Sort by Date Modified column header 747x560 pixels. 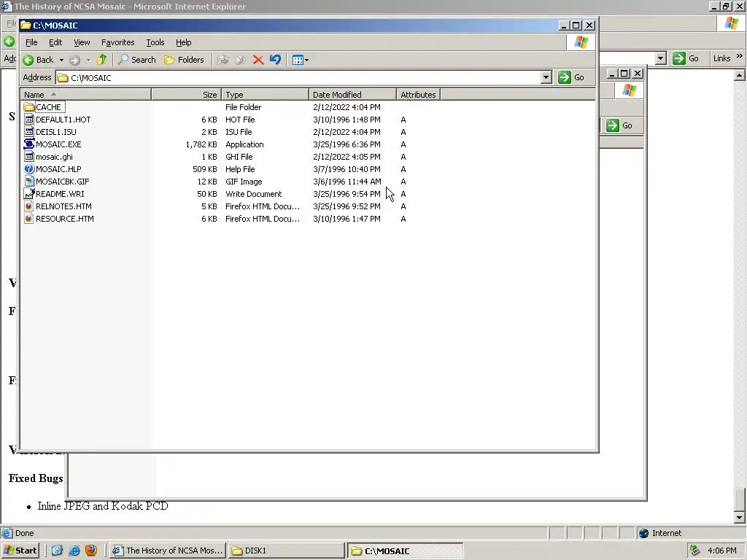(352, 95)
